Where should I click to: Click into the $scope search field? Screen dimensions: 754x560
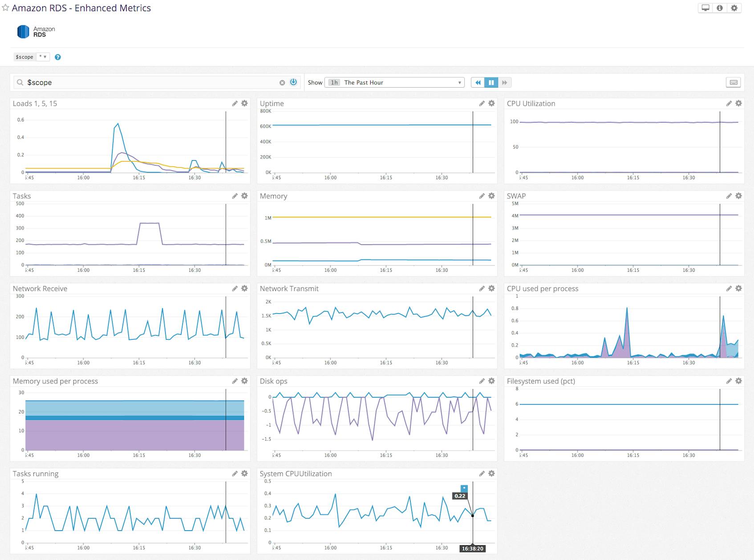click(134, 82)
